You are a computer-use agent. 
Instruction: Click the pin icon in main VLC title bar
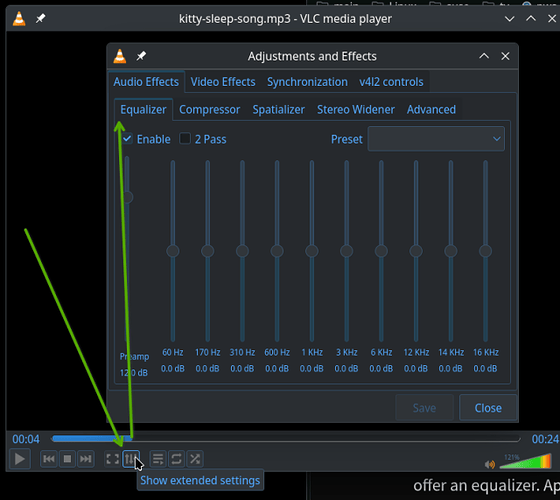(40, 19)
